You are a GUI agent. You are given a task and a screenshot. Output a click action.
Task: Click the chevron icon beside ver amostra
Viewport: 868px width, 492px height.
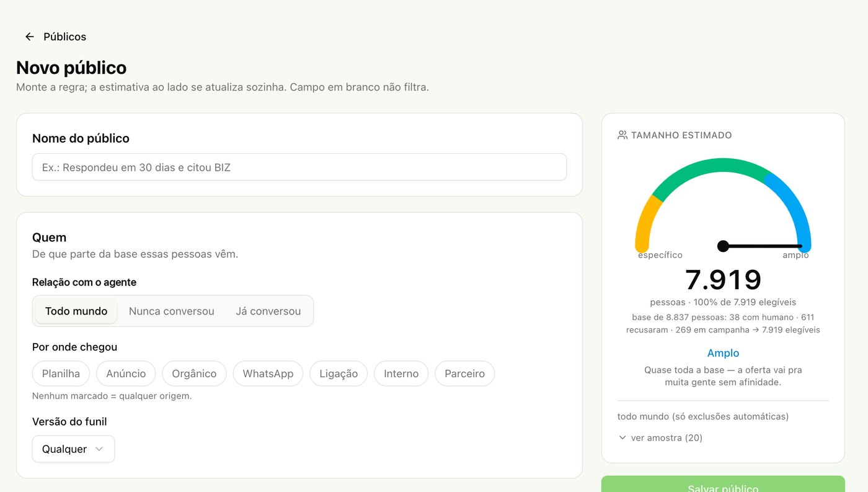622,437
